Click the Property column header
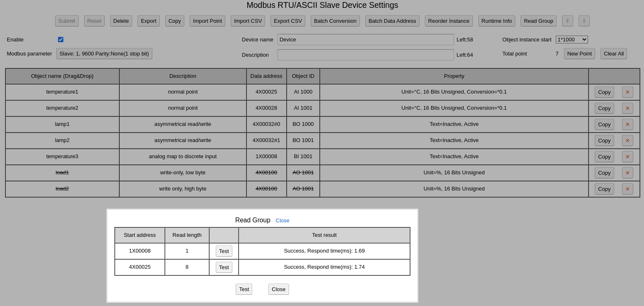 (x=454, y=76)
